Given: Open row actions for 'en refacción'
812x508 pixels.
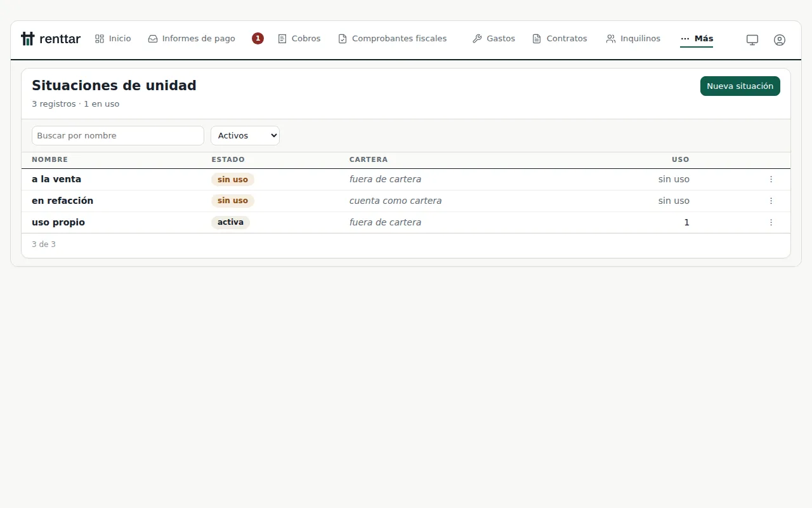Looking at the screenshot, I should 771,201.
